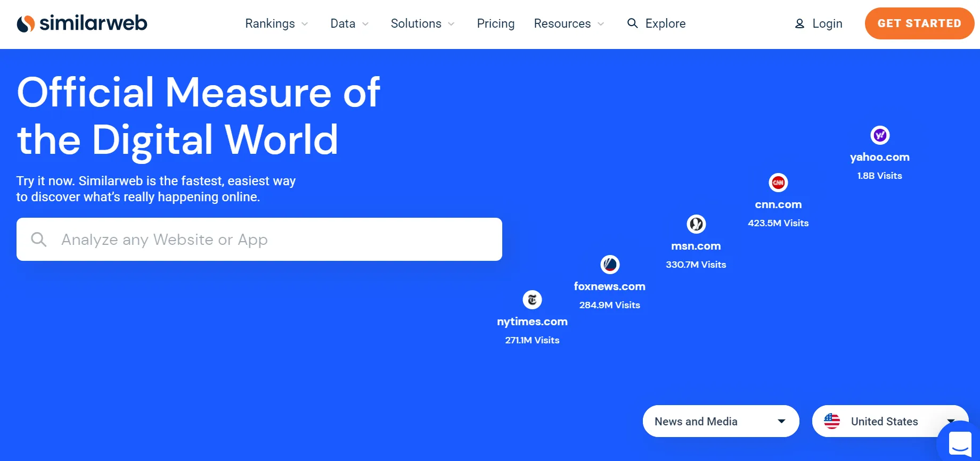Open the yahoo.com site label
This screenshot has width=980, height=461.
(879, 157)
